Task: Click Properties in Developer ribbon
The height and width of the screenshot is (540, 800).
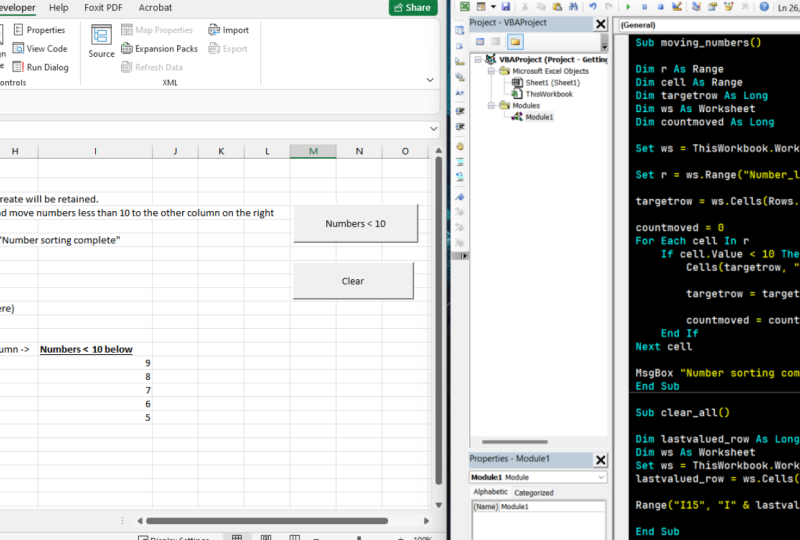Action: [x=39, y=30]
